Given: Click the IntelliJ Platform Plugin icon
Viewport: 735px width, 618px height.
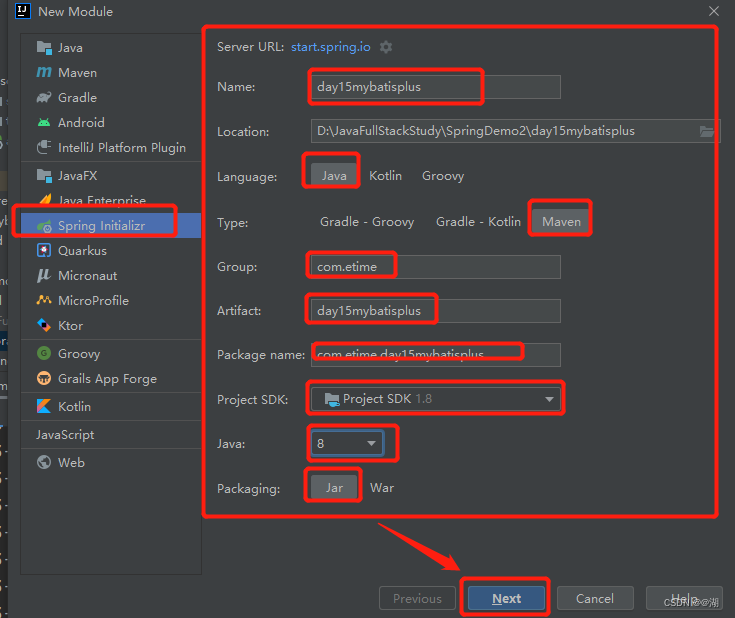Looking at the screenshot, I should click(44, 147).
